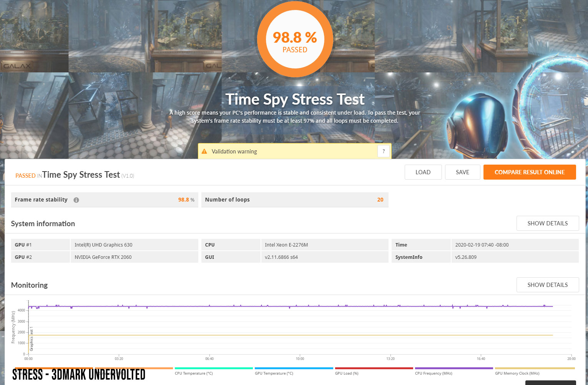This screenshot has height=385, width=588.
Task: Click the Time Spy Stress Test hero title
Action: (295, 99)
